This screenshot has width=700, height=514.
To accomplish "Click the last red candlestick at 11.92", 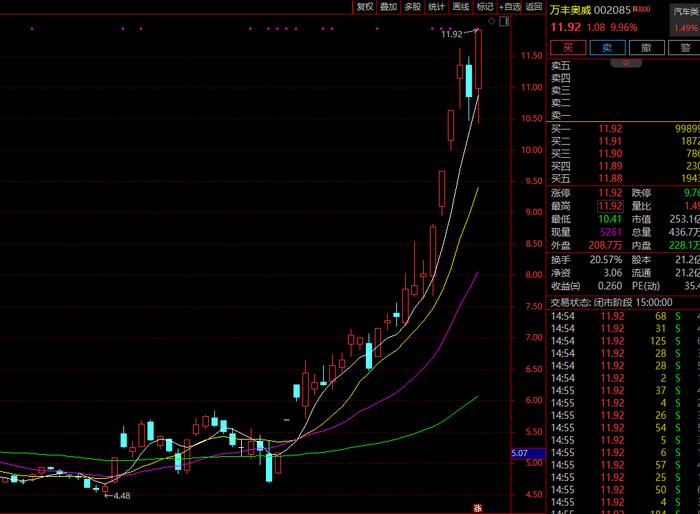I will [479, 59].
